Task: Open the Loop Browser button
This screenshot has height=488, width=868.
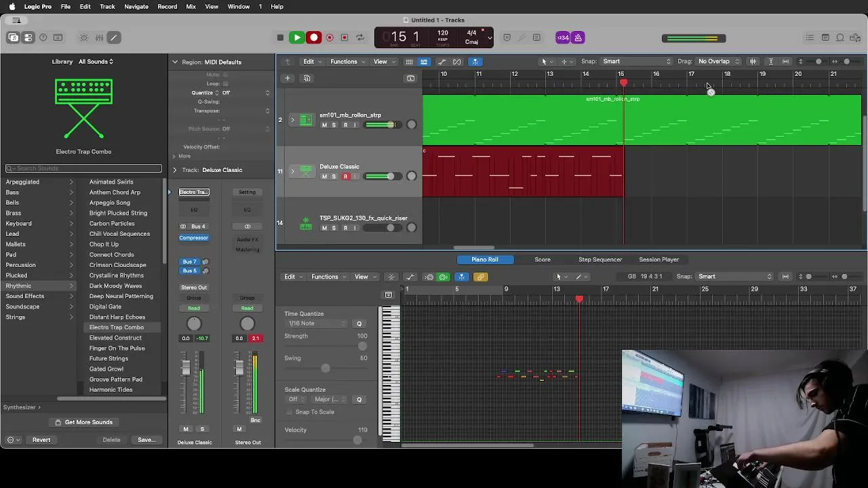Action: click(840, 37)
